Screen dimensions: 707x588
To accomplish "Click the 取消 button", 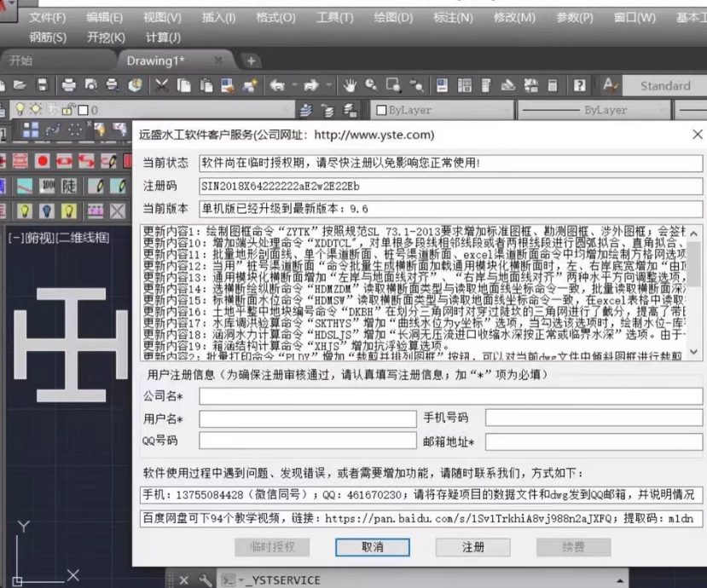I will (x=373, y=547).
